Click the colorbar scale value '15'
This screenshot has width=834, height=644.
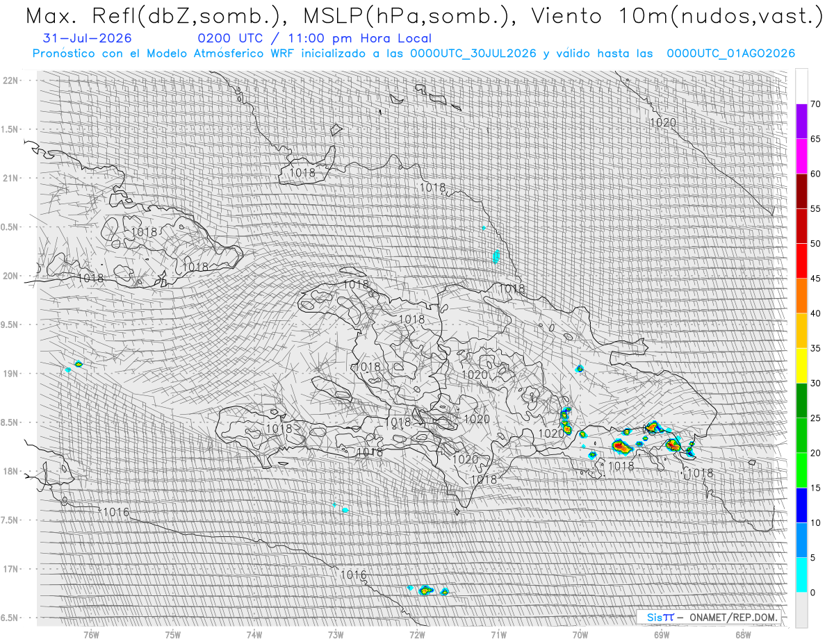[816, 488]
